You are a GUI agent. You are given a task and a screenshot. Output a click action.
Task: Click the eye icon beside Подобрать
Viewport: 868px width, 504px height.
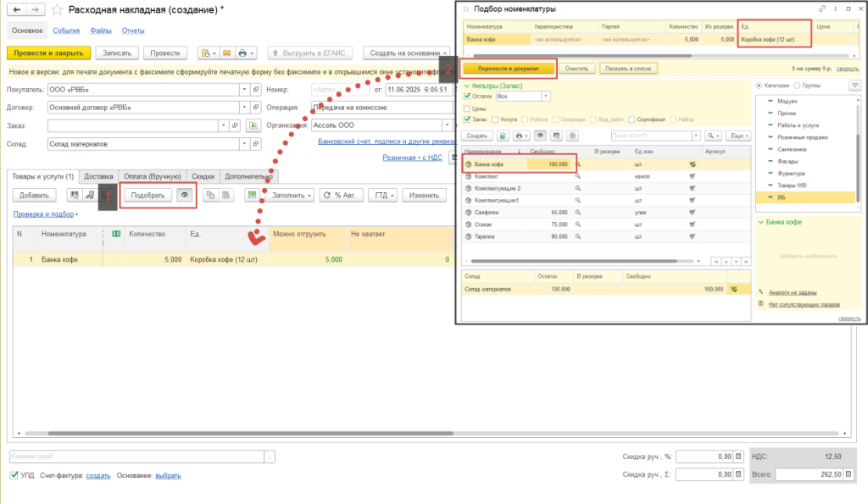[184, 195]
